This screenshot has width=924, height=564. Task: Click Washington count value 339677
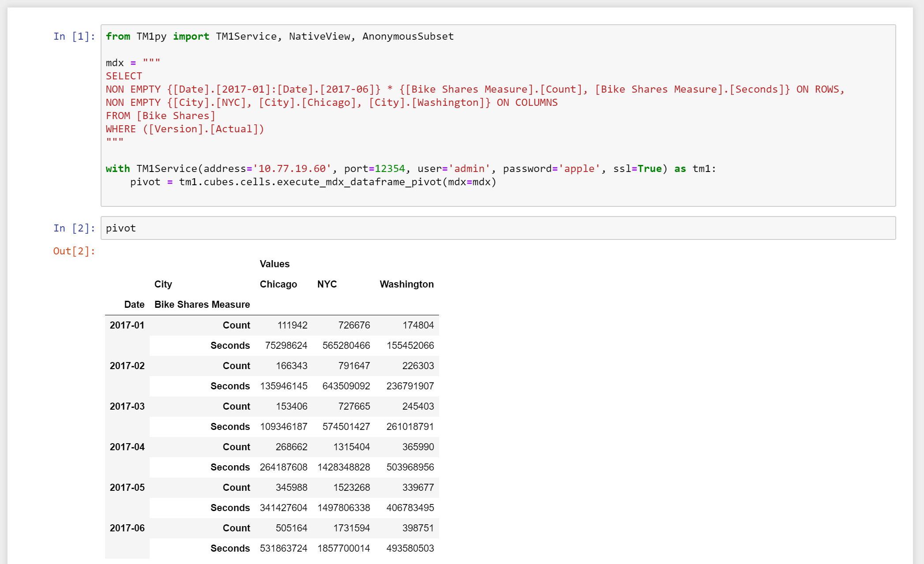click(418, 487)
